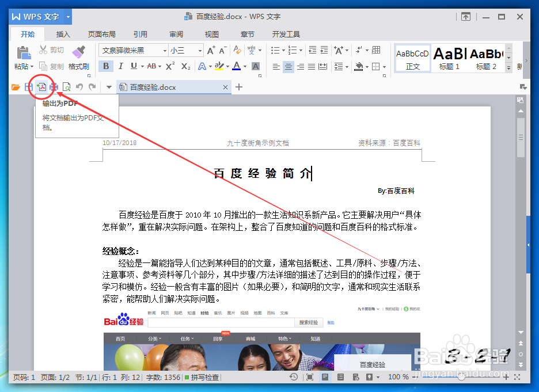
Task: Click the undo arrow
Action: click(x=79, y=87)
